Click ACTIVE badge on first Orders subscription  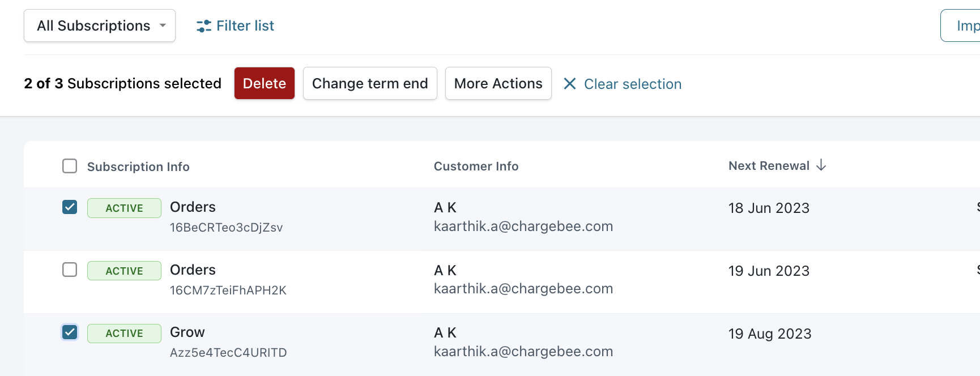point(124,208)
